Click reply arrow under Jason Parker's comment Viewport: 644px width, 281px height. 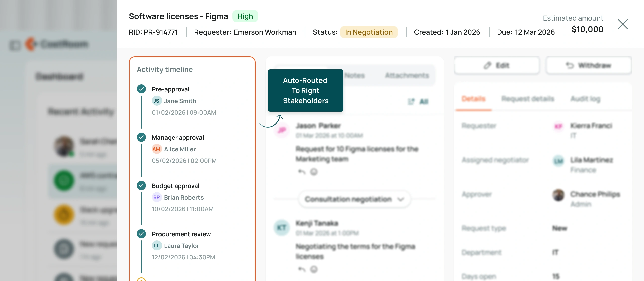click(x=302, y=172)
